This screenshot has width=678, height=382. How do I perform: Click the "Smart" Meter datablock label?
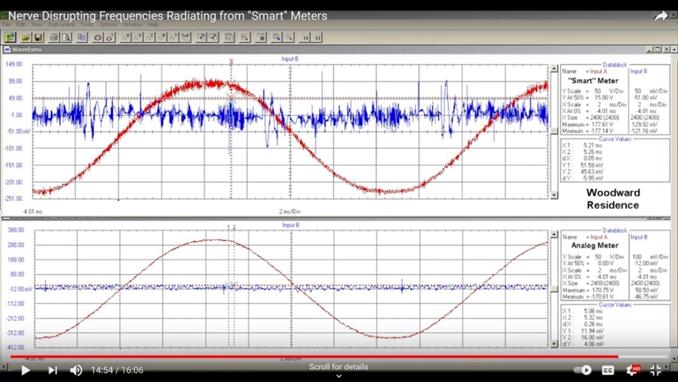pyautogui.click(x=593, y=81)
